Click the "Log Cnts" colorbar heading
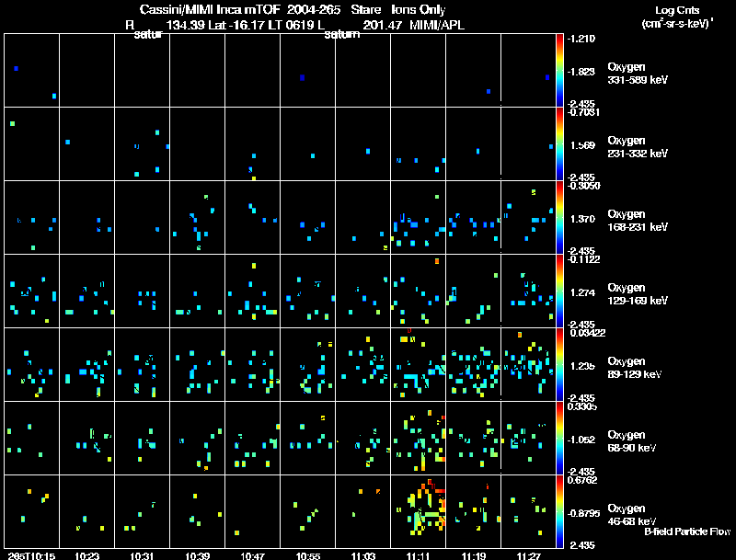The width and height of the screenshot is (736, 560). coord(677,10)
